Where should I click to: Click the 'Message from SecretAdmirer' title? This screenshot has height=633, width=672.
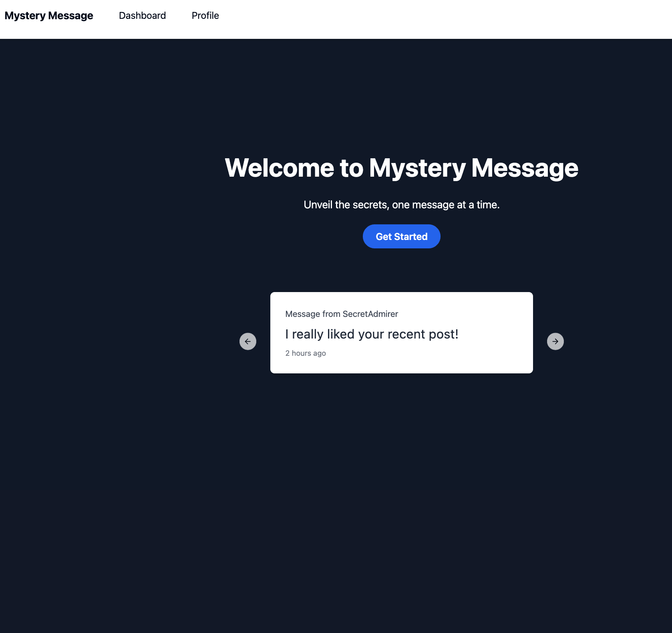click(x=342, y=314)
